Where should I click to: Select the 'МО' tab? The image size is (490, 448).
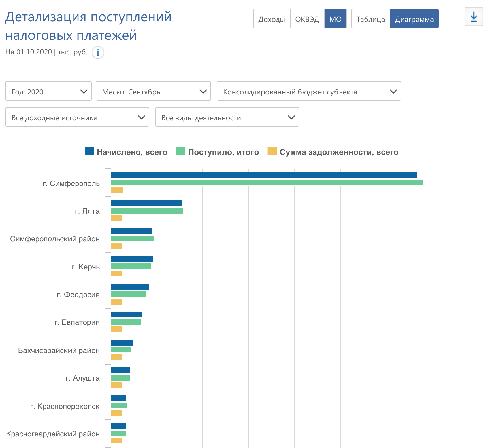[x=335, y=19]
